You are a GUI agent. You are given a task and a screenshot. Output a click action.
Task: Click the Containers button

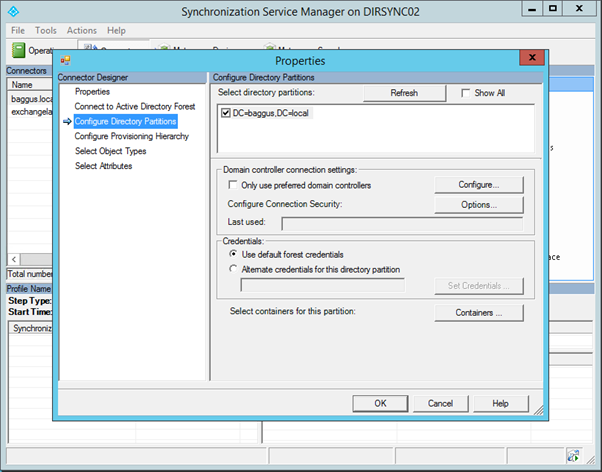point(478,313)
